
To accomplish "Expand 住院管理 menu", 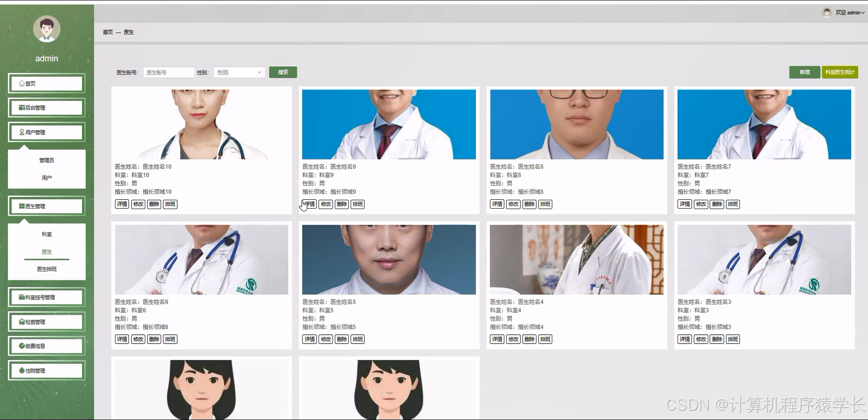I will (x=47, y=371).
